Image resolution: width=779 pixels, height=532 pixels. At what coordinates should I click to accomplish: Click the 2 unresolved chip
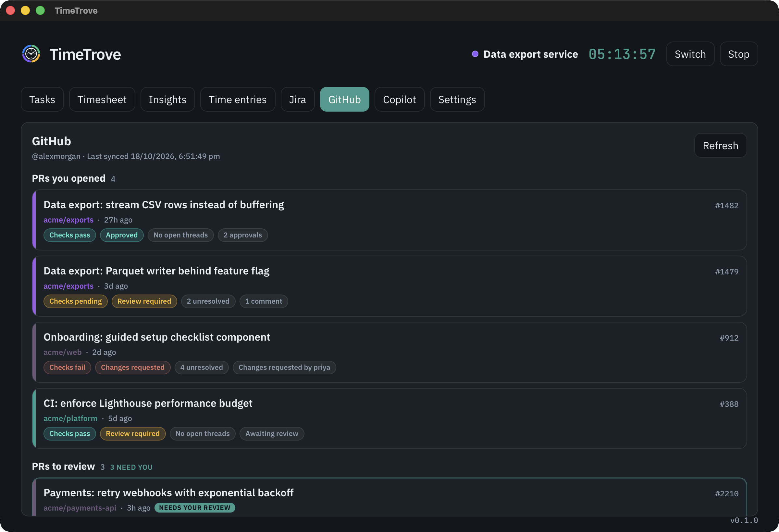click(208, 301)
